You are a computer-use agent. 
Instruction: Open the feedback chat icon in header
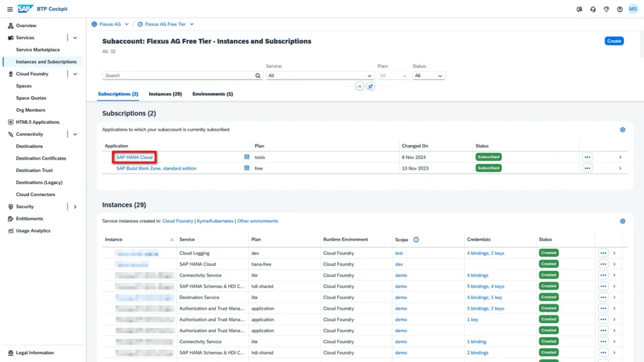[579, 9]
